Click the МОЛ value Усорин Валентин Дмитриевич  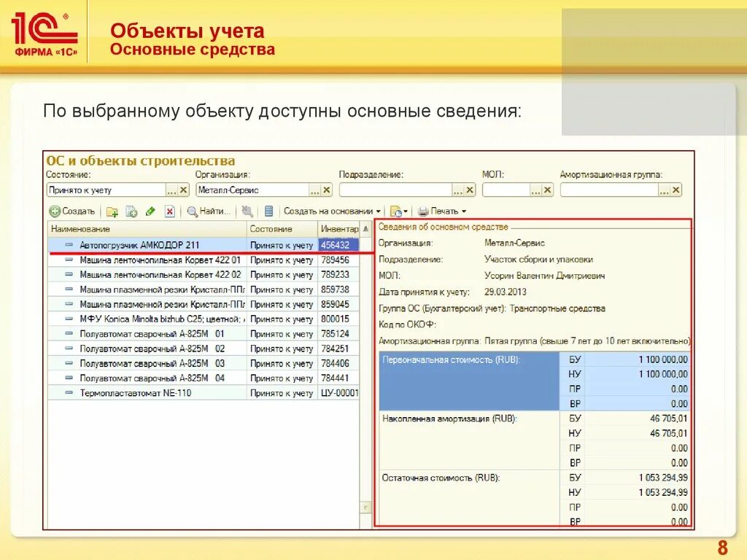click(x=544, y=276)
